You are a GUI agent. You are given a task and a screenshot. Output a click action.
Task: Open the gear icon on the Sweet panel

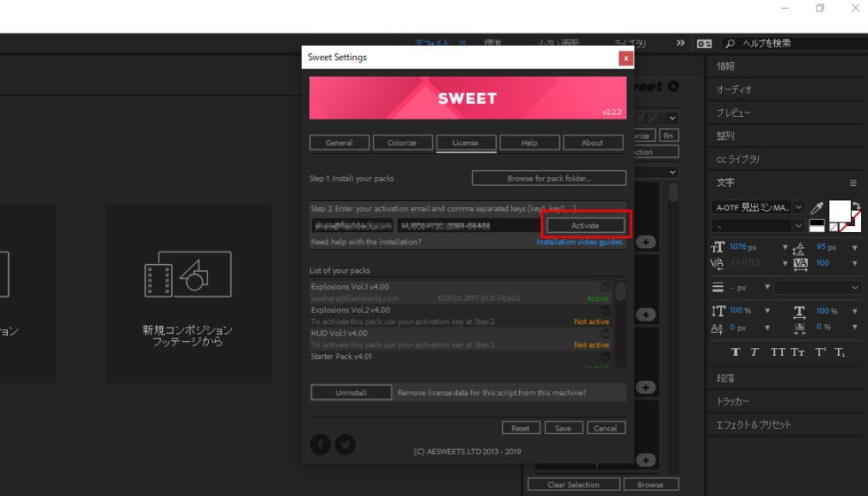point(673,87)
